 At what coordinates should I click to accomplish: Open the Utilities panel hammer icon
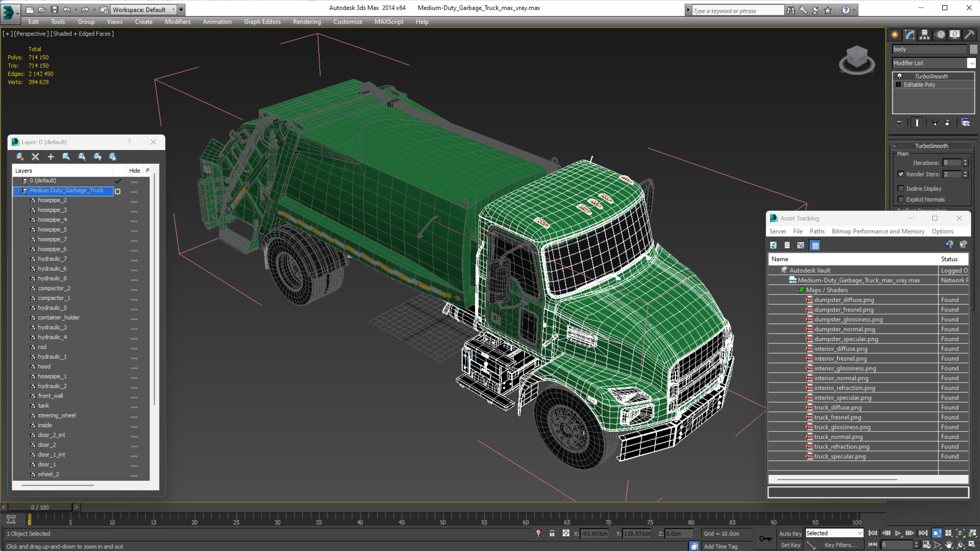pyautogui.click(x=969, y=35)
